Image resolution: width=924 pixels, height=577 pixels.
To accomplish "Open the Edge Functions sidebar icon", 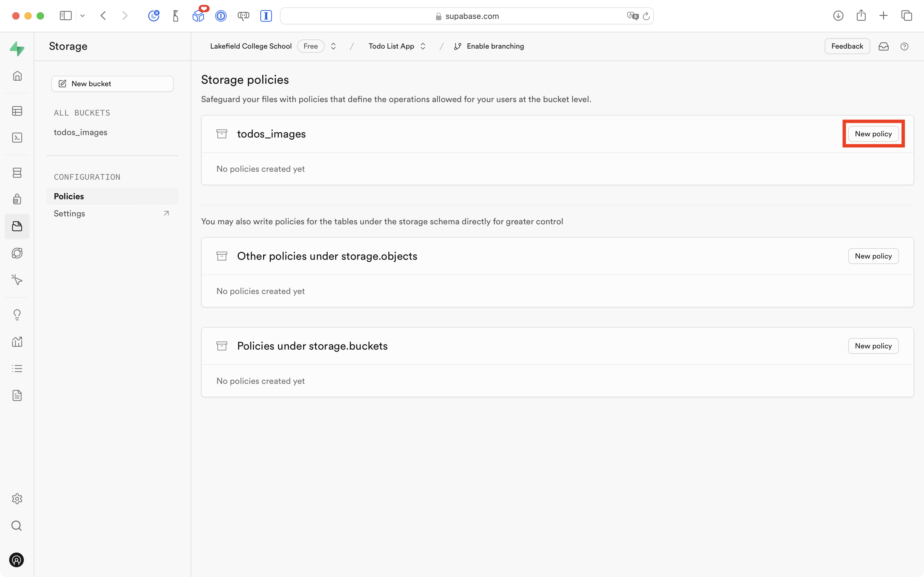I will (17, 253).
